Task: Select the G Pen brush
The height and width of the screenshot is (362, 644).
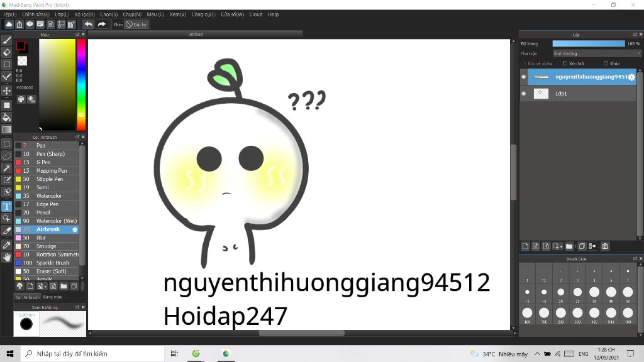Action: click(47, 162)
